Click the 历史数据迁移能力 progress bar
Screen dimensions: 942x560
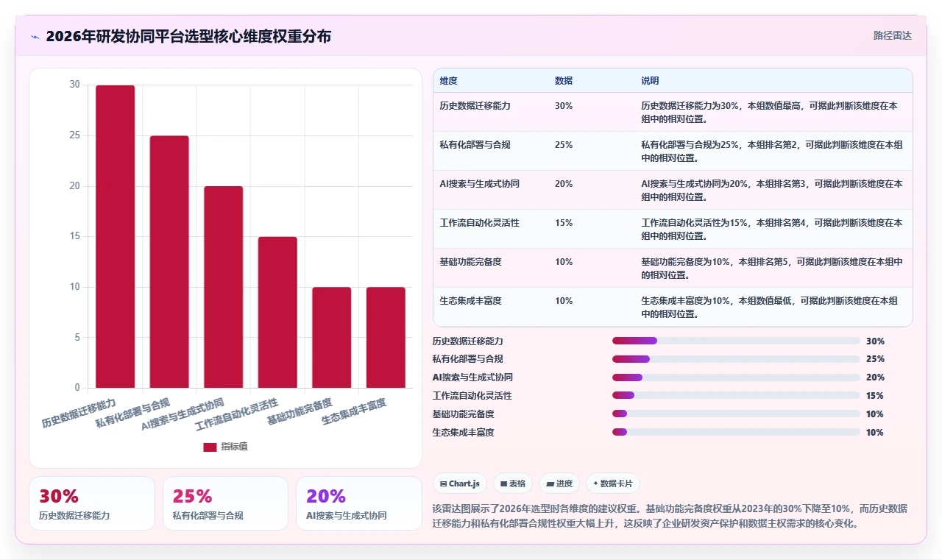click(x=736, y=341)
